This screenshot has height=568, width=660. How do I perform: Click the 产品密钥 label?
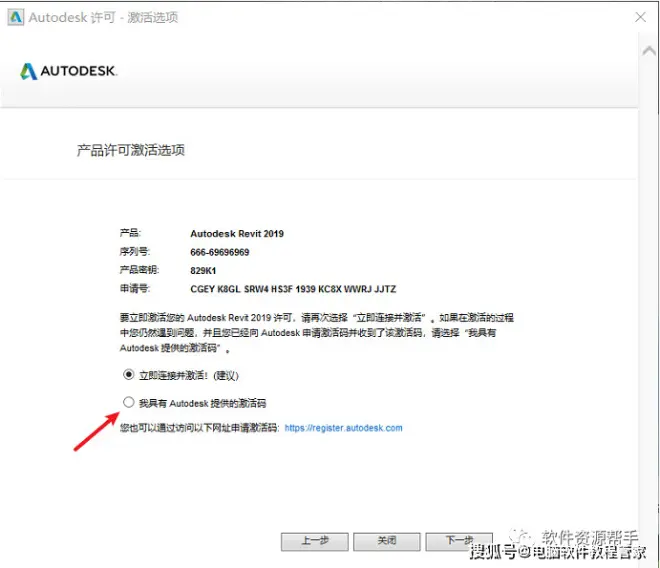pyautogui.click(x=139, y=270)
